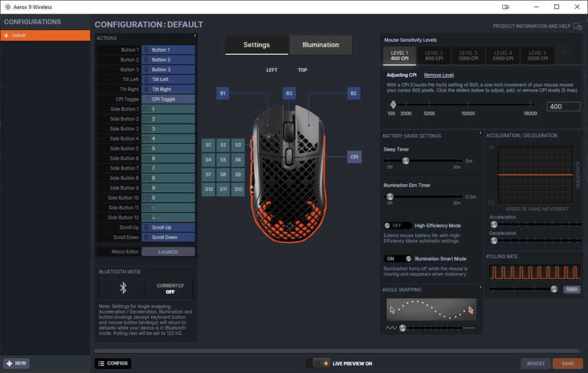Toggle Bluetooth mode Currently Off
The height and width of the screenshot is (373, 588).
[169, 288]
